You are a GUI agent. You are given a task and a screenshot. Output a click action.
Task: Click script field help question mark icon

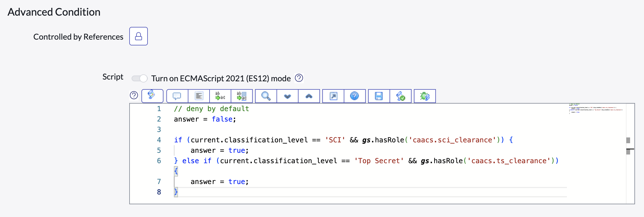[x=134, y=95]
